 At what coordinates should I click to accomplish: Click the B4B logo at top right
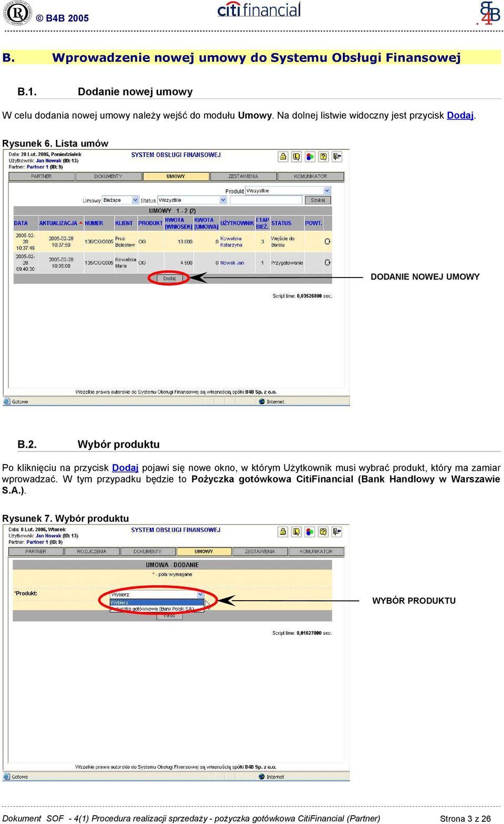(489, 13)
